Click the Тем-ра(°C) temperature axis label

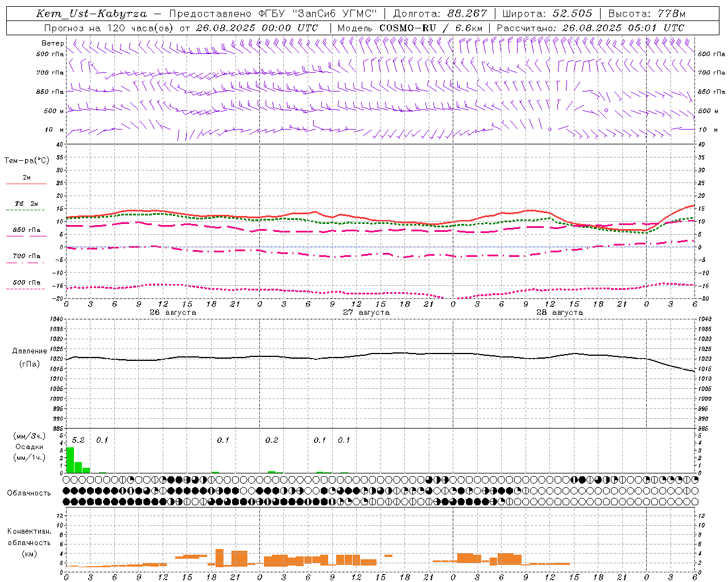point(27,161)
